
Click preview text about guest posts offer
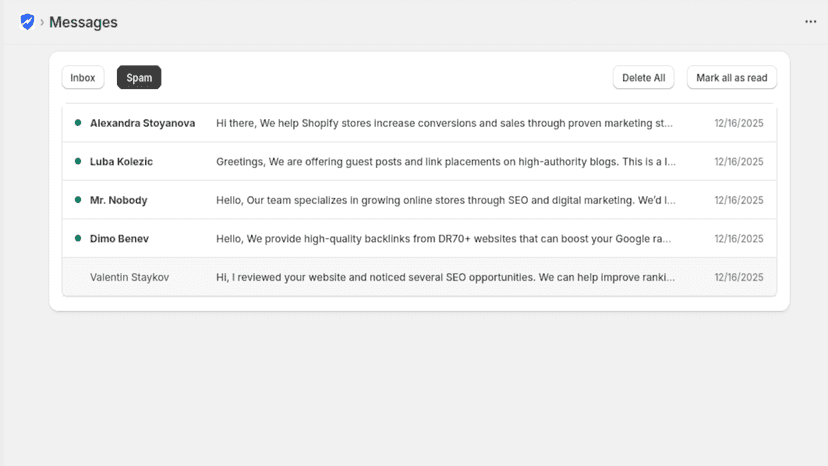tap(446, 162)
